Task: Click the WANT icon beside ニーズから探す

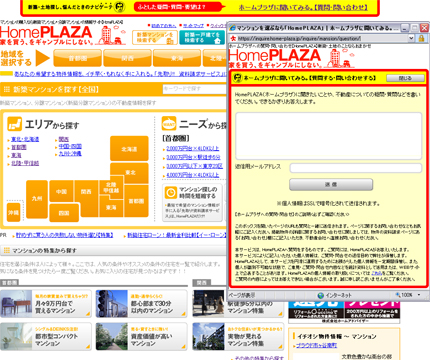Action: [169, 124]
